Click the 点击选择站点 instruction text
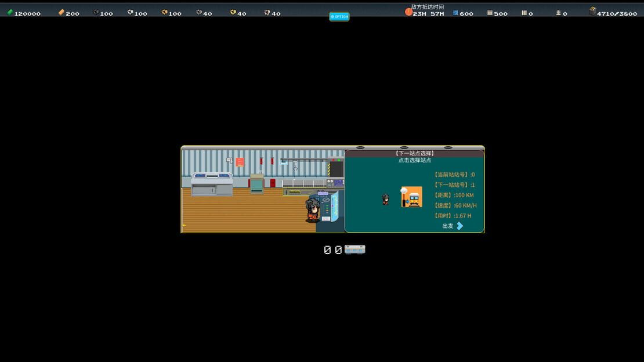Screen dimensions: 644x362 (415, 160)
